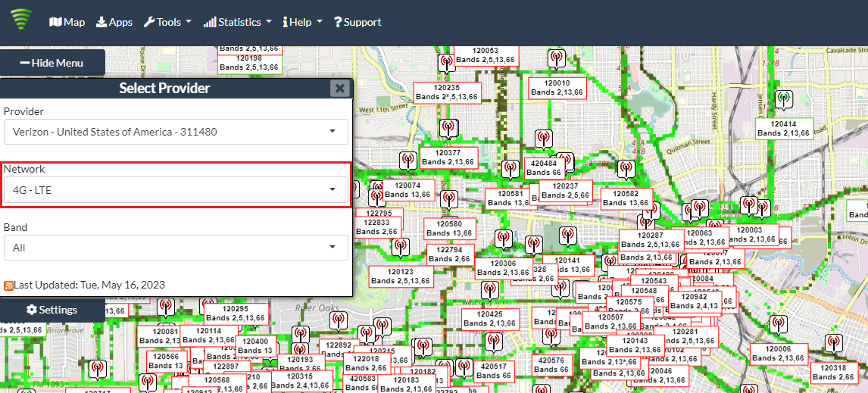
Task: Go to the Map page
Action: pos(67,22)
